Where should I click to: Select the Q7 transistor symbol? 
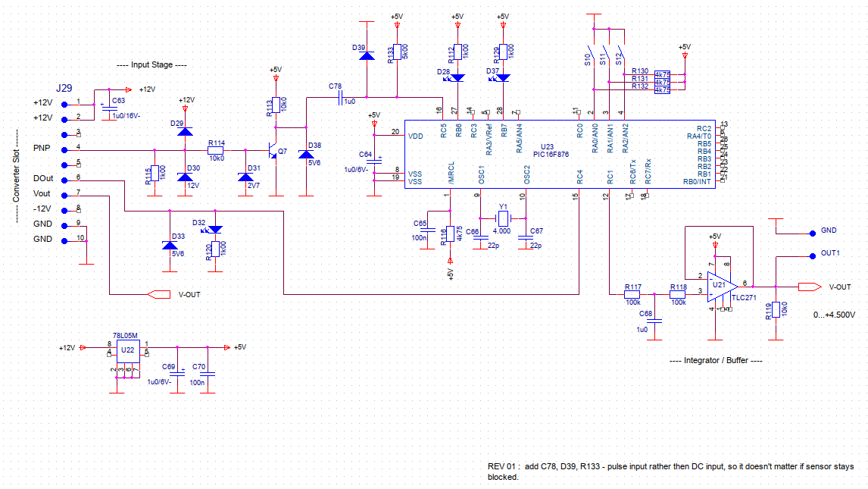[274, 152]
